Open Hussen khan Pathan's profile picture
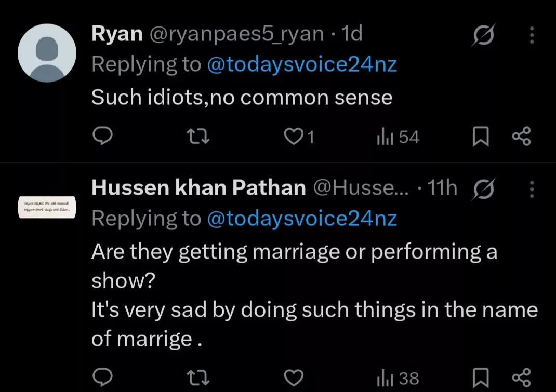 tap(47, 207)
